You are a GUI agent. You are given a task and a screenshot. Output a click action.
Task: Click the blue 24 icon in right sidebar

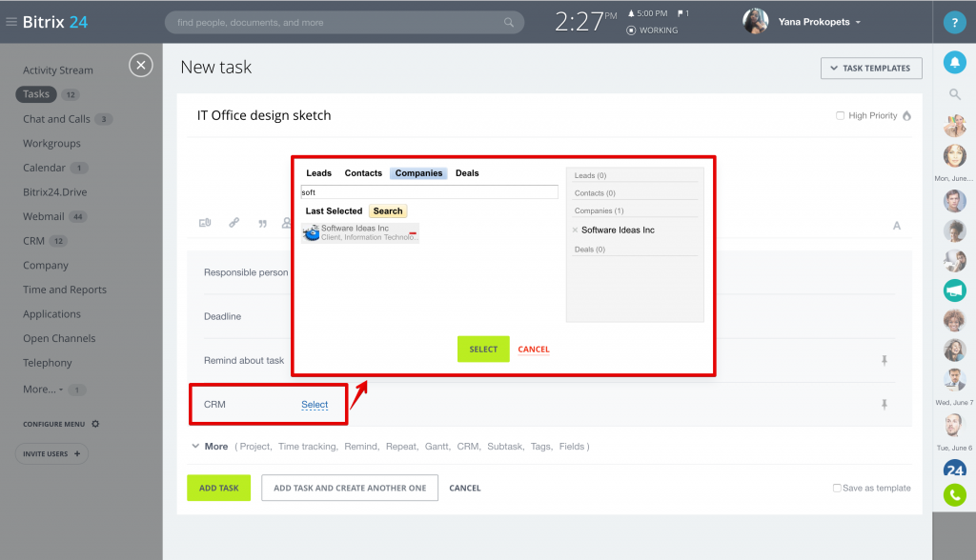coord(954,470)
